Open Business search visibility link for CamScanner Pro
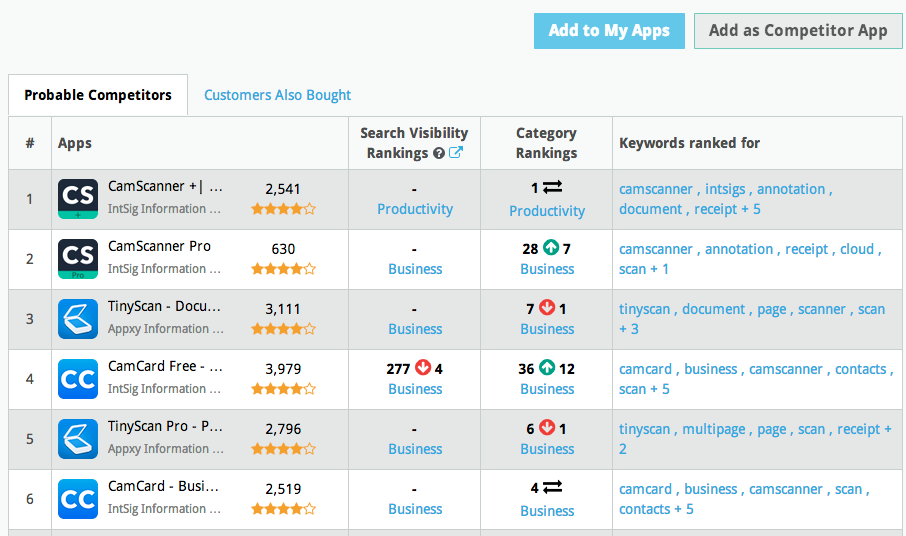Image resolution: width=906 pixels, height=536 pixels. pyautogui.click(x=415, y=269)
